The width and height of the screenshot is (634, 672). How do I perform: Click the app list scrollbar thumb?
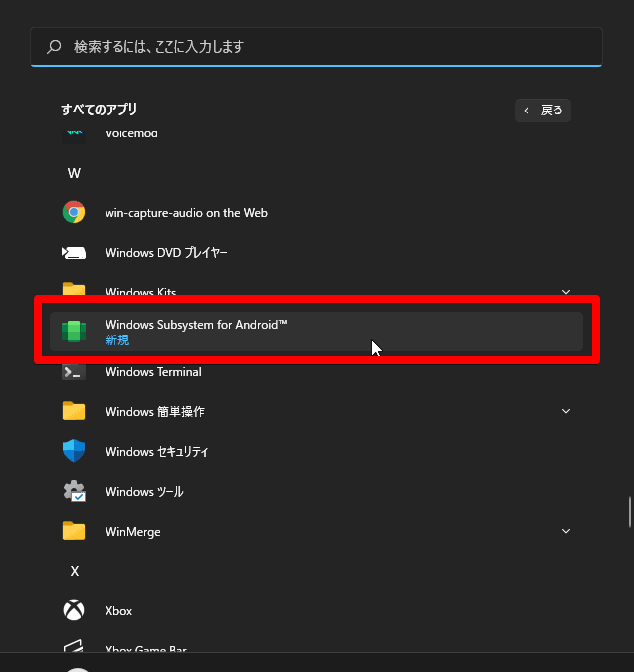[628, 510]
